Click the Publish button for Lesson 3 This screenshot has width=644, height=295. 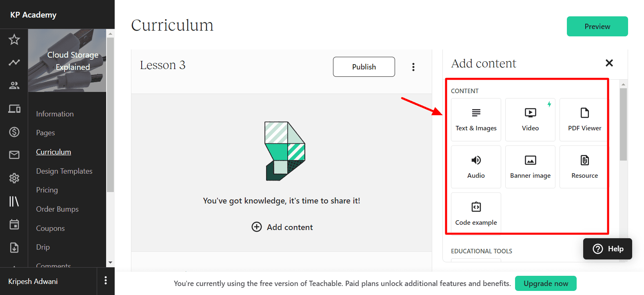click(364, 67)
